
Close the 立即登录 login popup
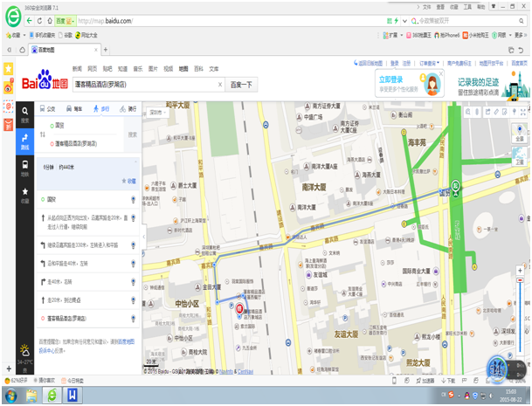[x=441, y=73]
